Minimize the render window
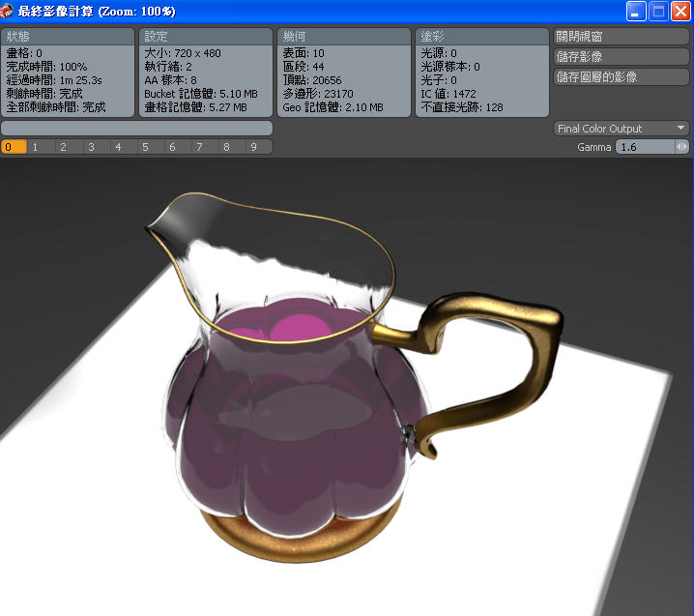694x616 pixels. click(x=636, y=11)
